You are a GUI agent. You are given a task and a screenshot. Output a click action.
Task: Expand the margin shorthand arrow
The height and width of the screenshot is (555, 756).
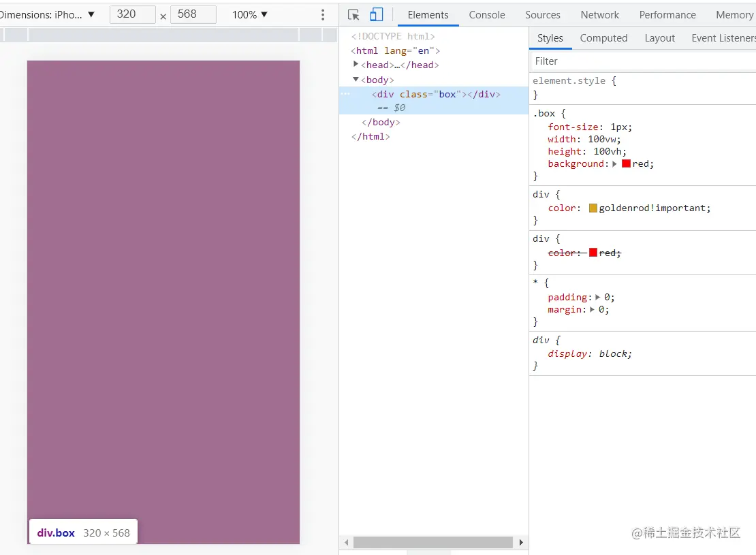592,310
